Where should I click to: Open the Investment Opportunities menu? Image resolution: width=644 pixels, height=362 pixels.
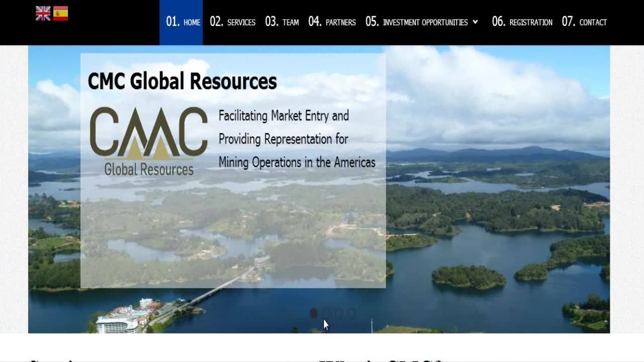tap(417, 22)
